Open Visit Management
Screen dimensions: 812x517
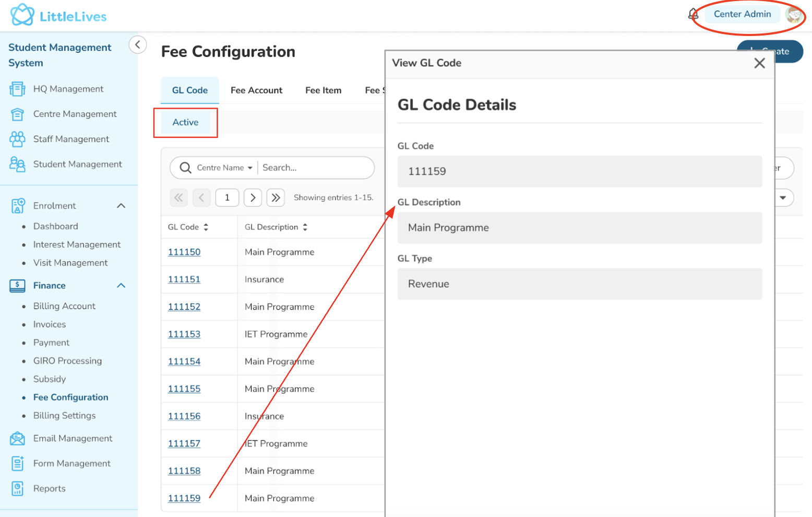pos(70,263)
